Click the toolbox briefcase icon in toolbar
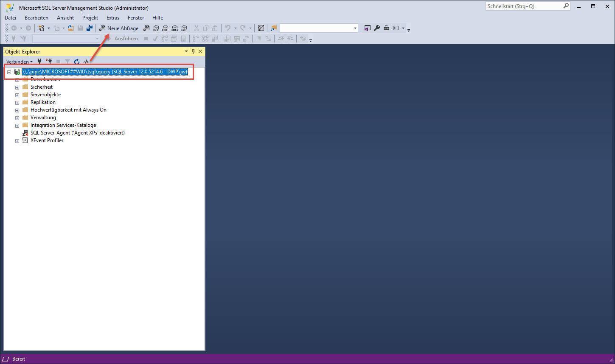 coord(386,28)
